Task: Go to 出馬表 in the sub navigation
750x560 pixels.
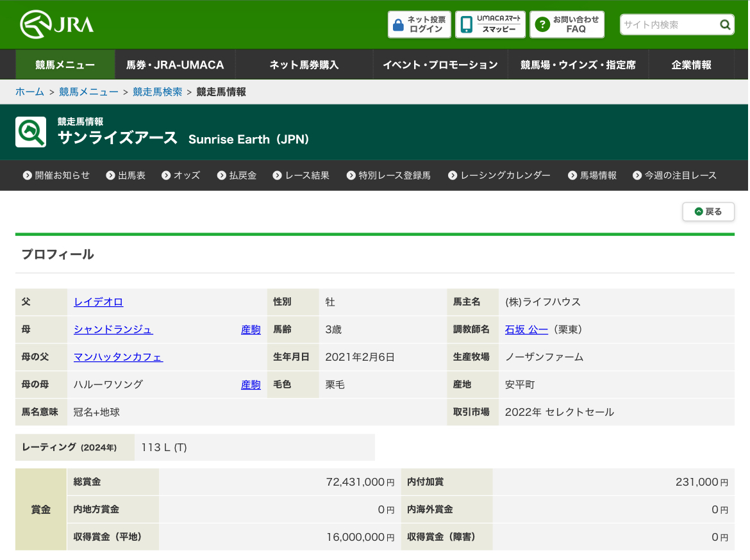Action: point(126,176)
